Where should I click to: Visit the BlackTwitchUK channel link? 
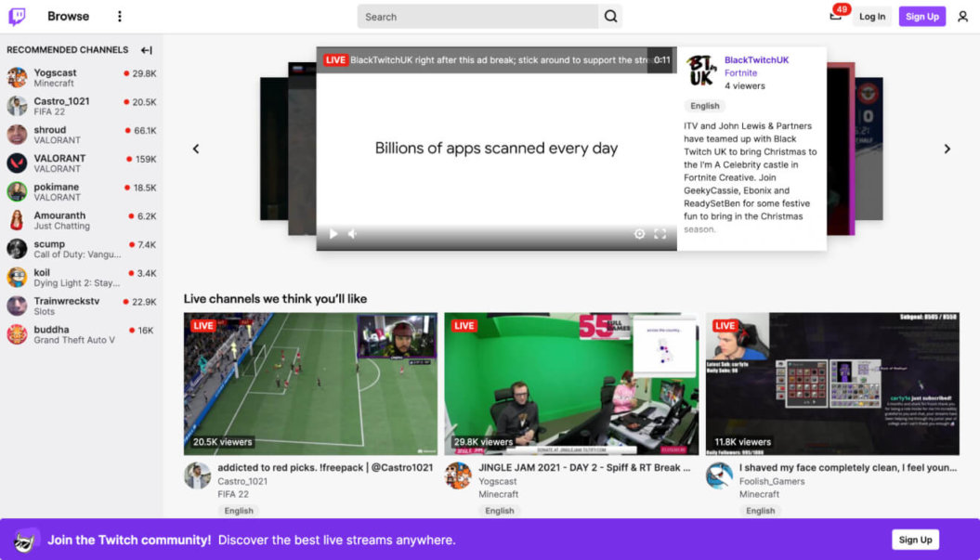tap(756, 60)
